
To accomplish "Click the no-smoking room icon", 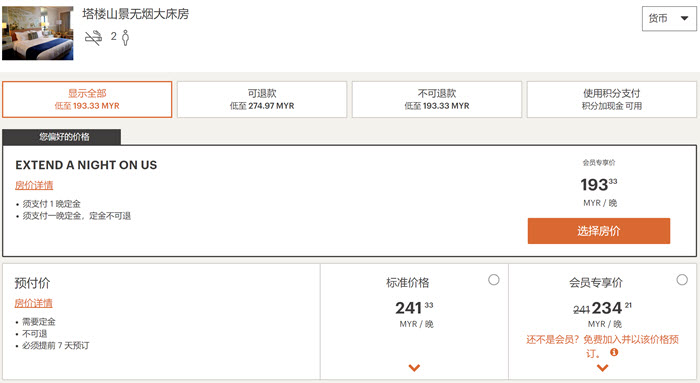I will [93, 38].
